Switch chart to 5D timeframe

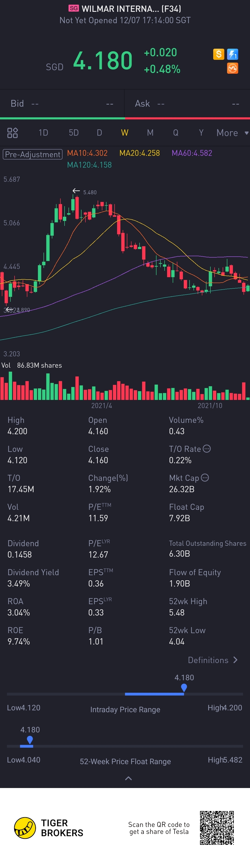74,133
